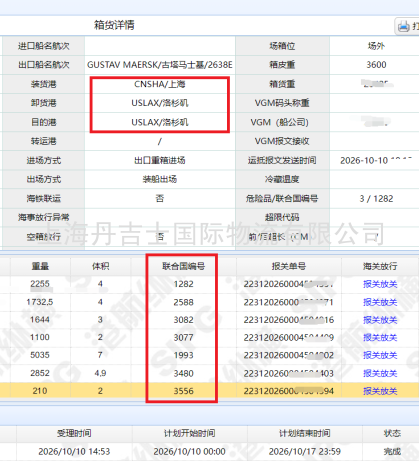This screenshot has height=472, width=419.
Task: Select weight cell 210 in highlighted row
Action: point(40,391)
